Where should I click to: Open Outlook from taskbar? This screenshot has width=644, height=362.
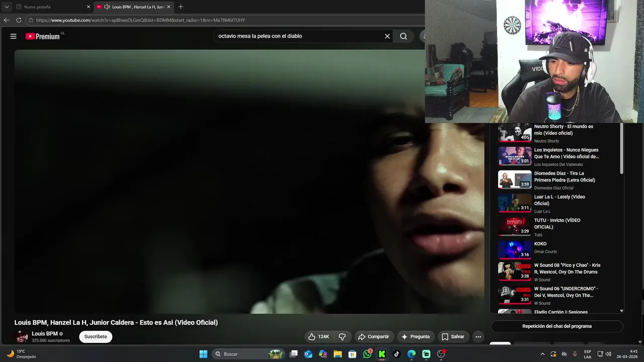tap(308, 354)
